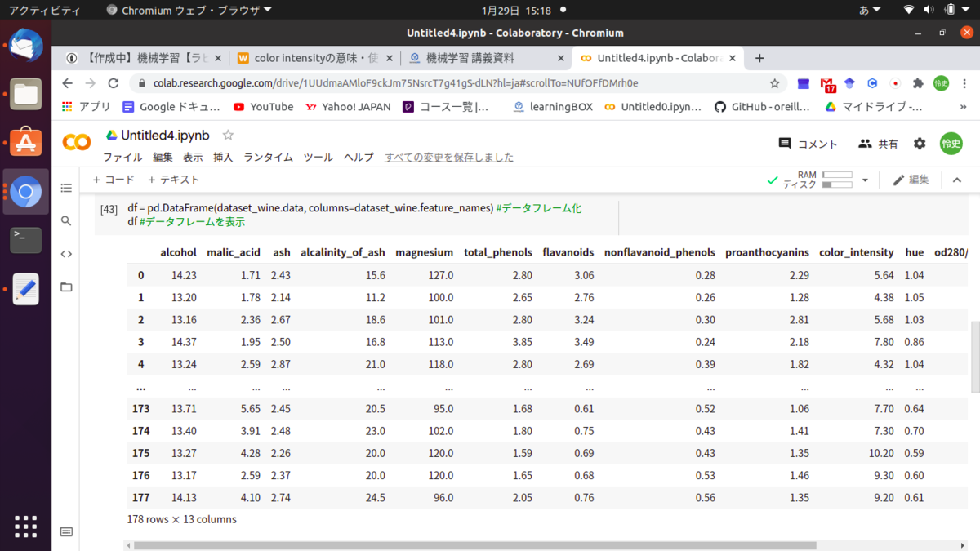Open the ツール menu
This screenshot has width=980, height=551.
pos(318,158)
